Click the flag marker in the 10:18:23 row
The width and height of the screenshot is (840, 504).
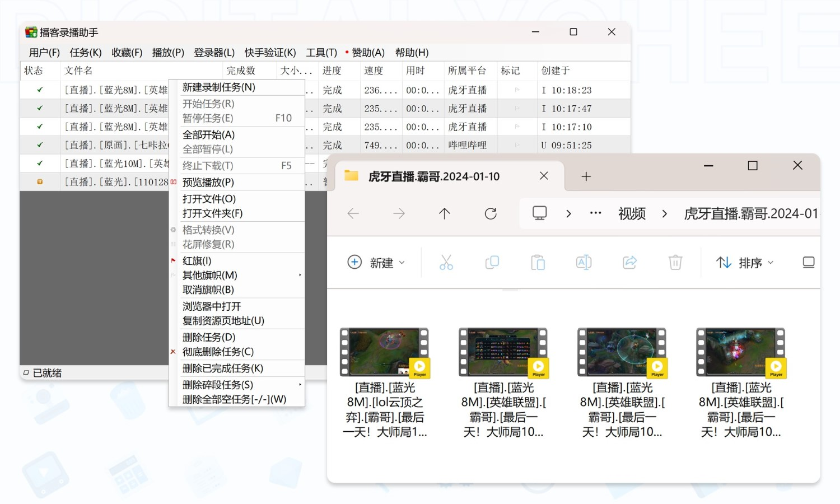517,90
